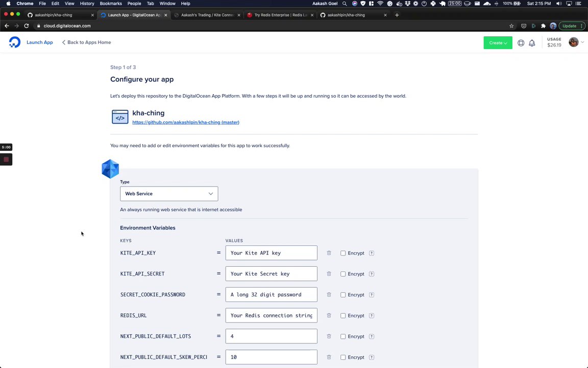Show encrypt help for KITE_API_SECRET

pos(371,274)
